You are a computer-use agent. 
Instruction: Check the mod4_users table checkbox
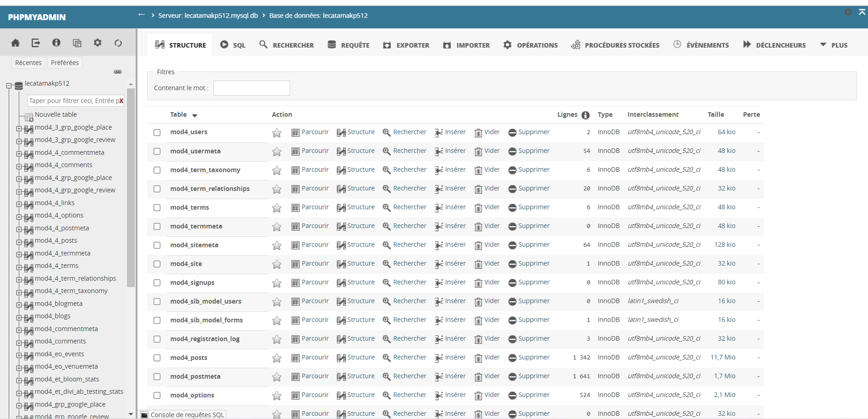(x=157, y=132)
